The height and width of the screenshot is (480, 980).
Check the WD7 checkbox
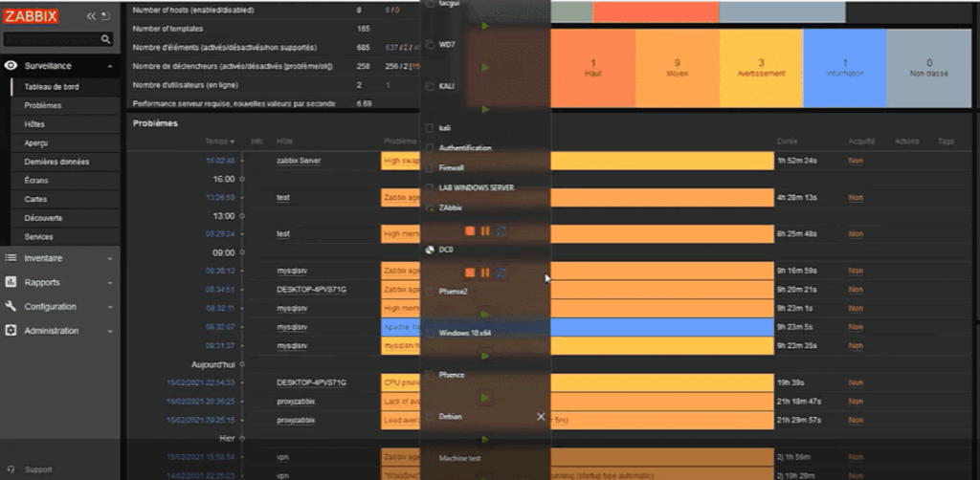[x=430, y=45]
